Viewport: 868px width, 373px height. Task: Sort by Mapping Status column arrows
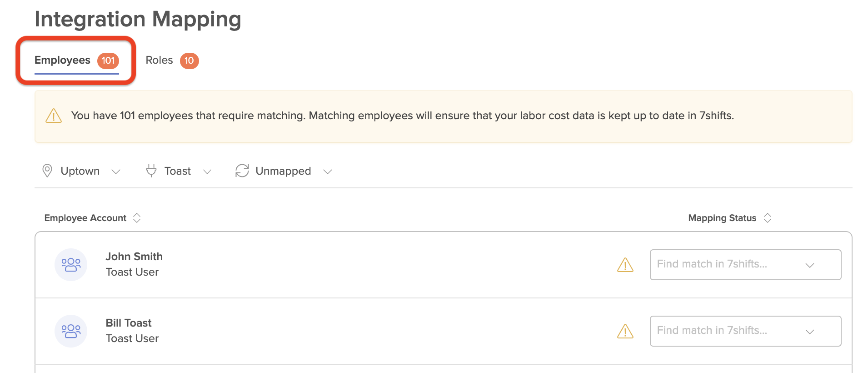768,218
